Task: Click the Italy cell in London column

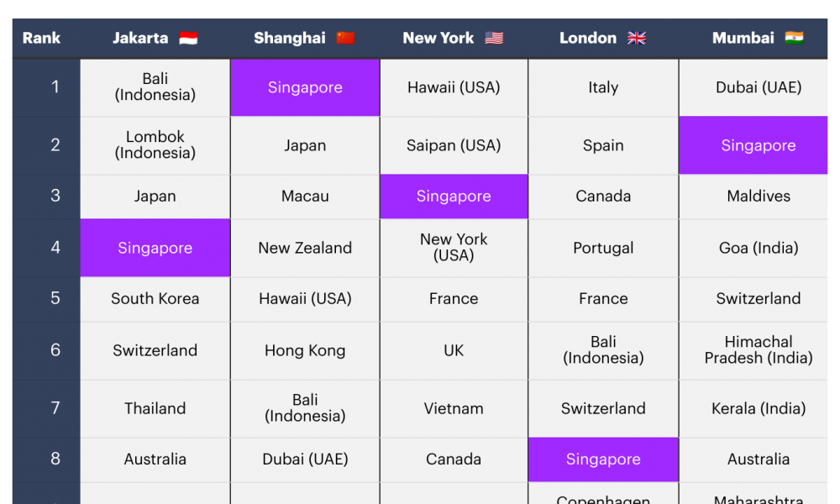Action: [x=603, y=87]
